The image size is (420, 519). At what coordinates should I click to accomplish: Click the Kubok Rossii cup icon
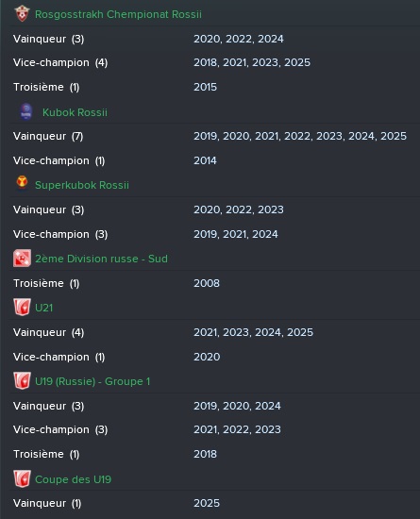[26, 111]
